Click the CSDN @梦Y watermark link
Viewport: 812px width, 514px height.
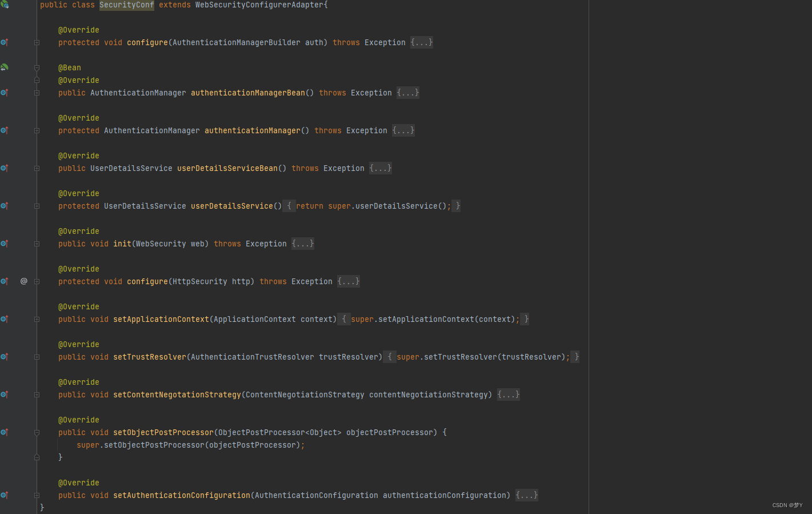(x=787, y=505)
